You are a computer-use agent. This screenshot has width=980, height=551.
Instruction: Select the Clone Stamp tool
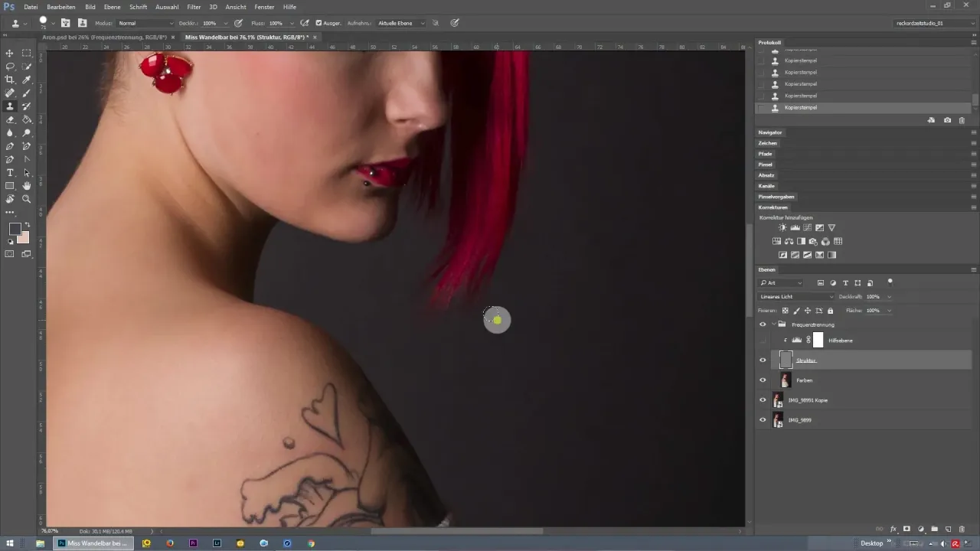click(x=10, y=107)
